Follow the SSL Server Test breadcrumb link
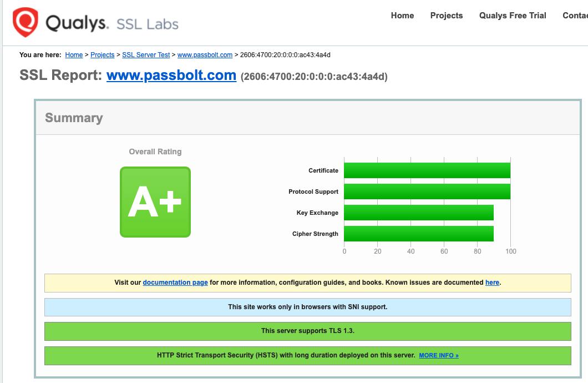588x383 pixels. tap(146, 55)
